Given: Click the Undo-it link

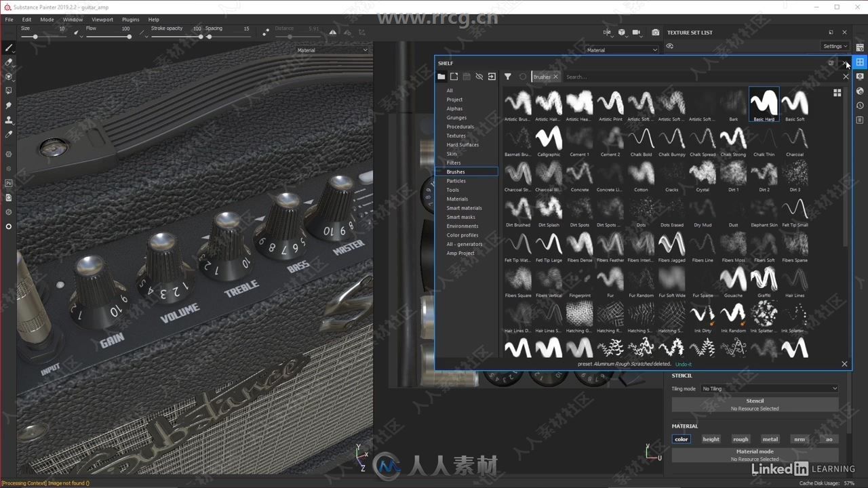Looking at the screenshot, I should (x=684, y=364).
